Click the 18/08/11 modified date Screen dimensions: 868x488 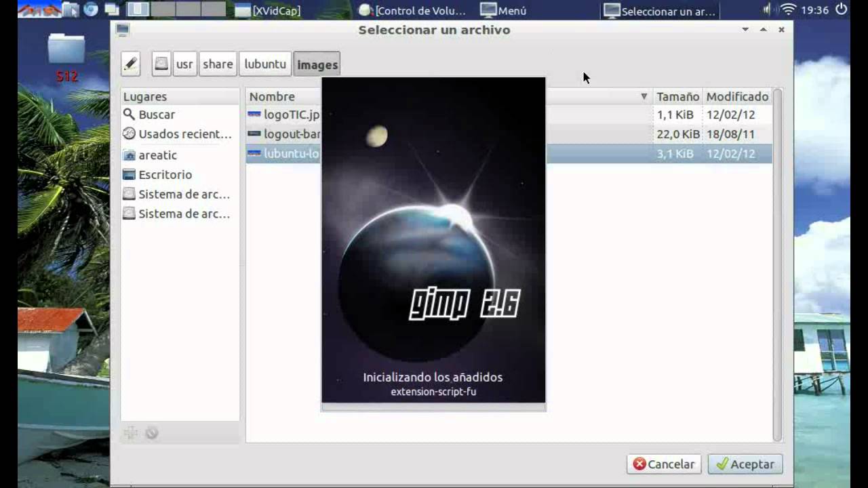730,134
